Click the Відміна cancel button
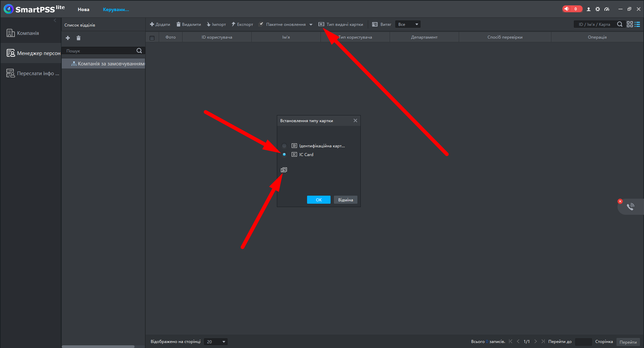Screen dimensions: 644x348 tap(346, 200)
